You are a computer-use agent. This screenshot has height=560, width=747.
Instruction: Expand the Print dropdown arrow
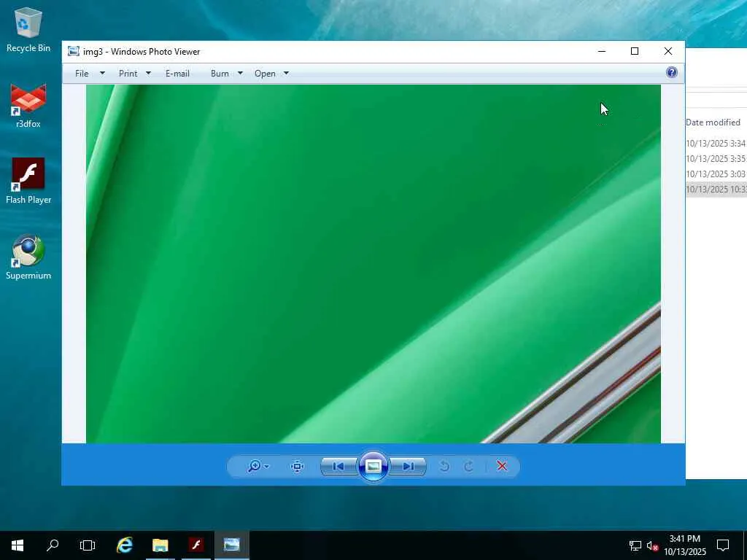(148, 74)
